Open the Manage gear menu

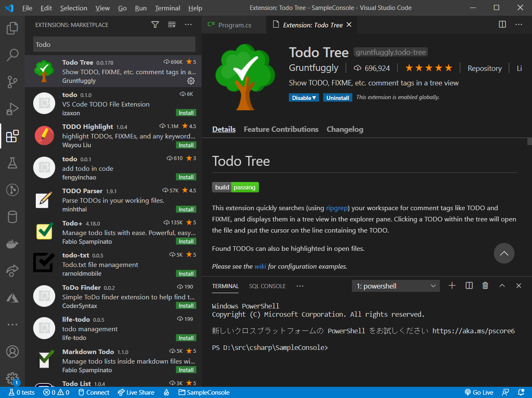(12, 378)
